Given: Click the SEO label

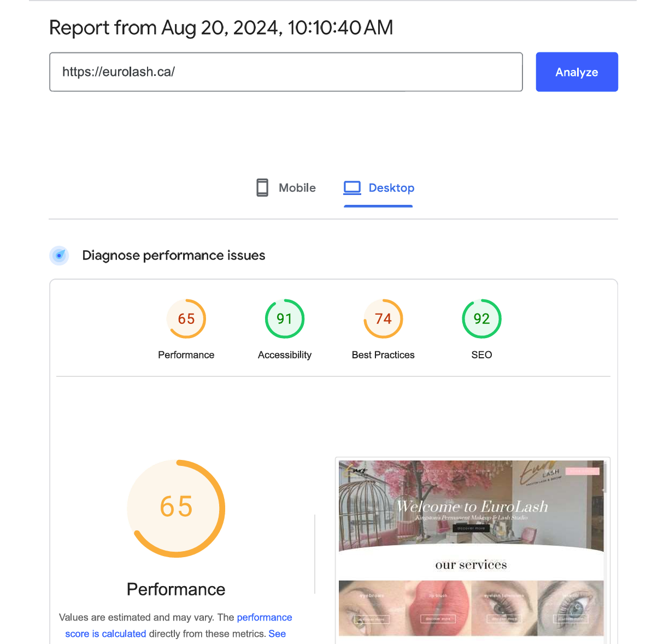Looking at the screenshot, I should click(x=481, y=355).
